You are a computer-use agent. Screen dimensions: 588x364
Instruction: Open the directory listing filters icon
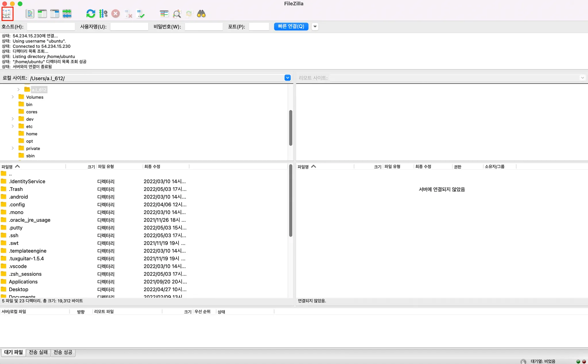[164, 14]
